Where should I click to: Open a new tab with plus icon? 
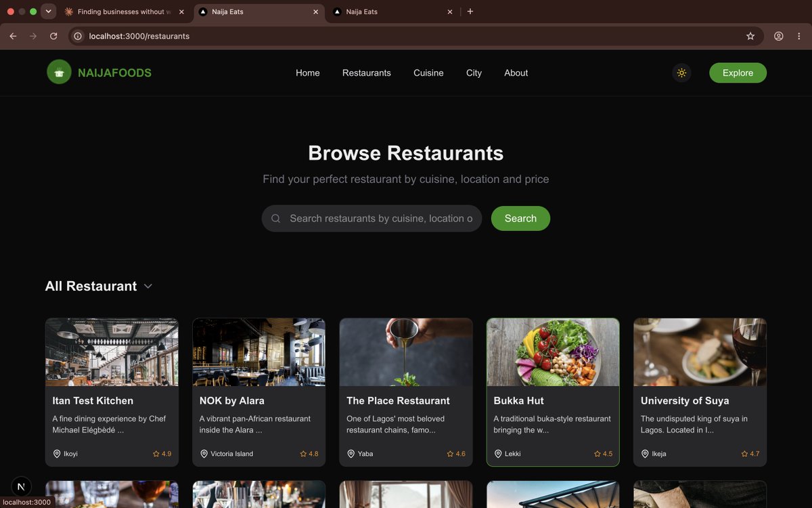470,12
